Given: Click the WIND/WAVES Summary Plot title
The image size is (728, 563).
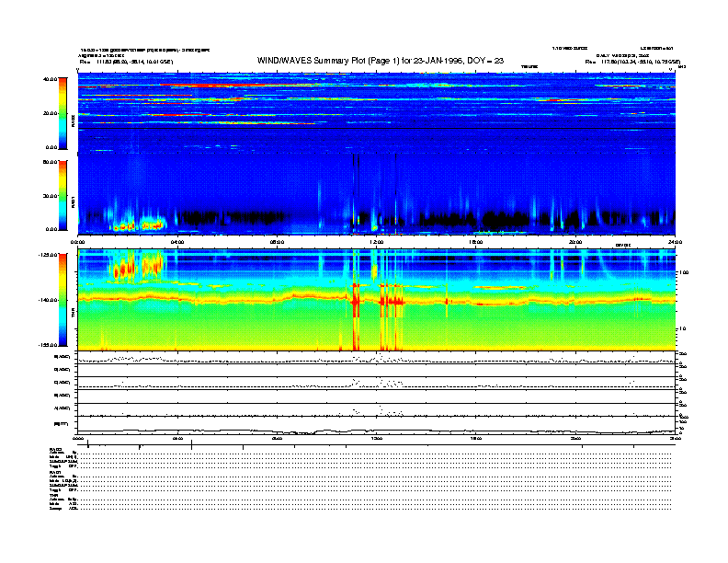Looking at the screenshot, I should (381, 61).
